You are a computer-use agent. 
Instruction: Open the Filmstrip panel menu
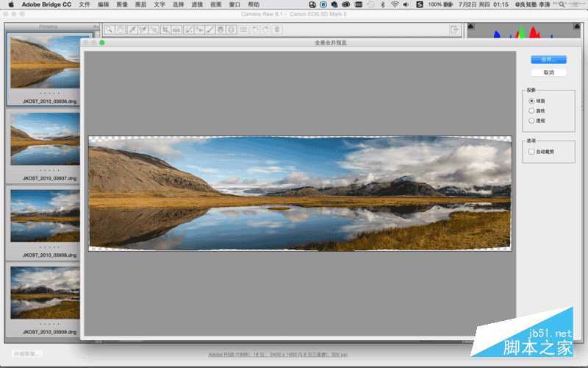click(x=96, y=26)
